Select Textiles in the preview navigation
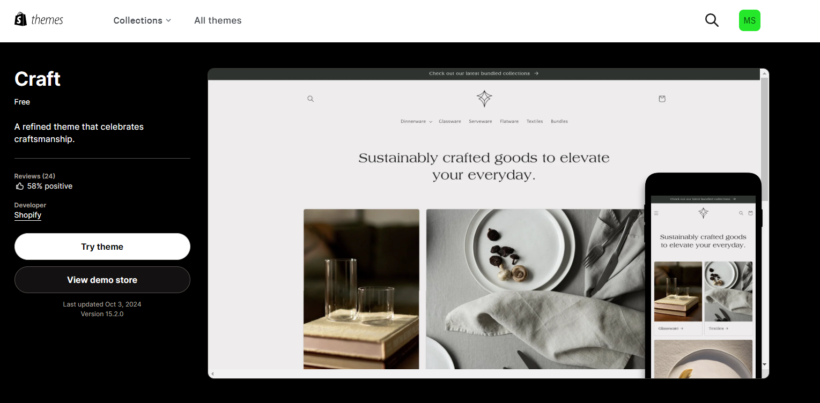 535,121
